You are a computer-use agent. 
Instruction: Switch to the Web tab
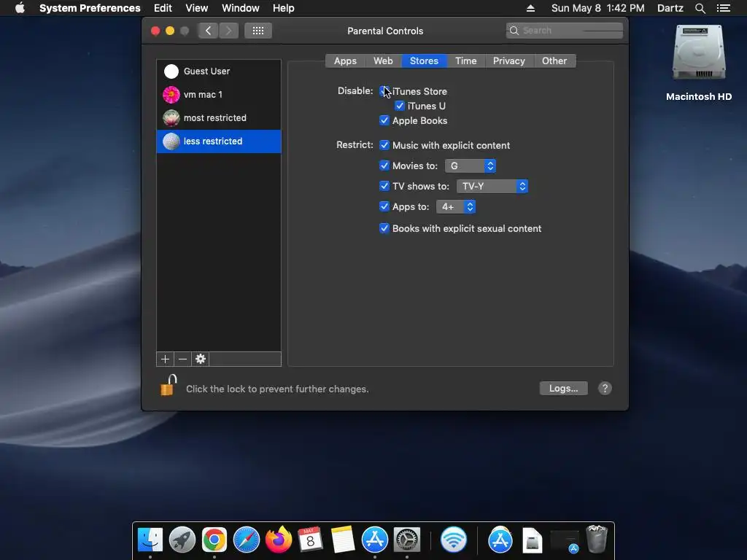click(x=383, y=61)
